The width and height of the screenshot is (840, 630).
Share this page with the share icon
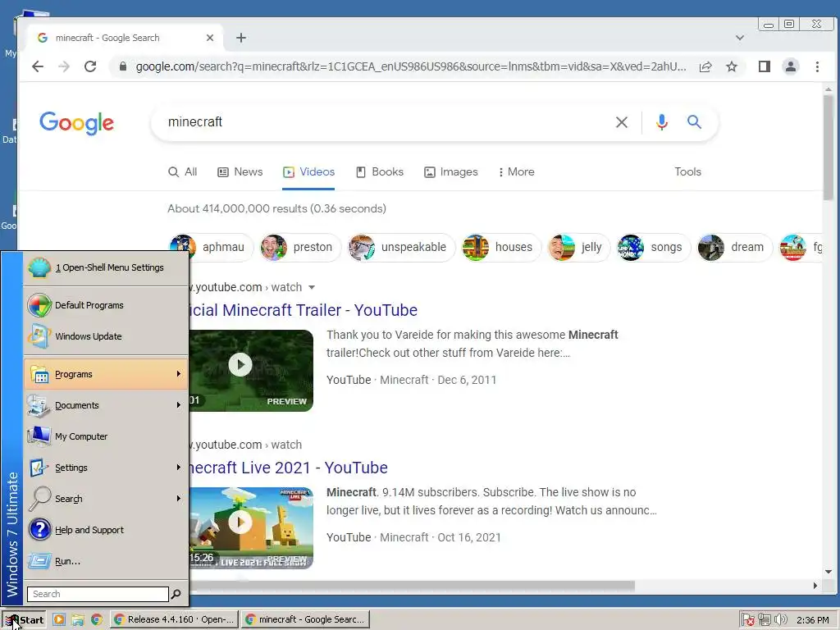click(x=705, y=66)
